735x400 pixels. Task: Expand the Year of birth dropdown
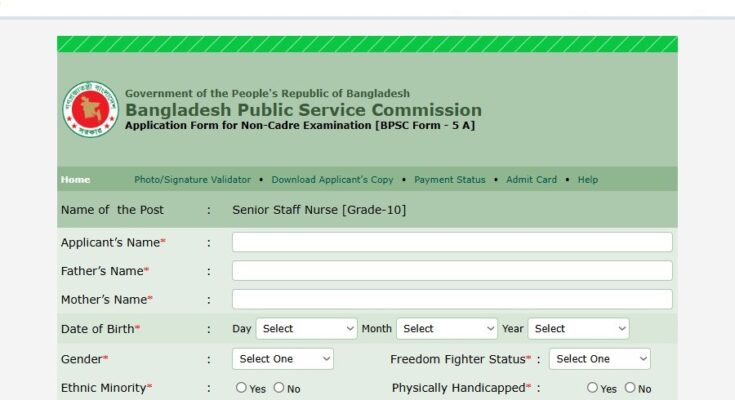pos(579,328)
